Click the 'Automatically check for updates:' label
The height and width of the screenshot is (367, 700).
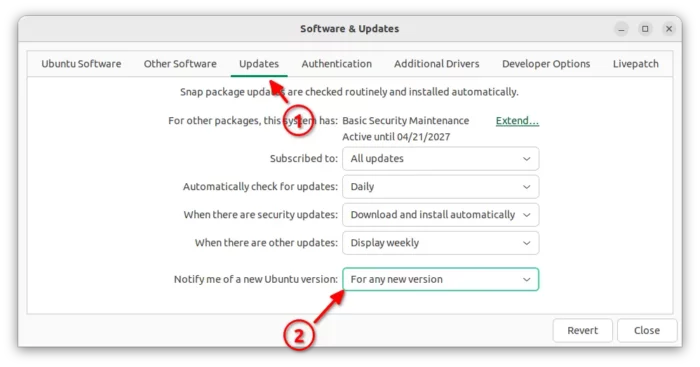[x=260, y=187]
